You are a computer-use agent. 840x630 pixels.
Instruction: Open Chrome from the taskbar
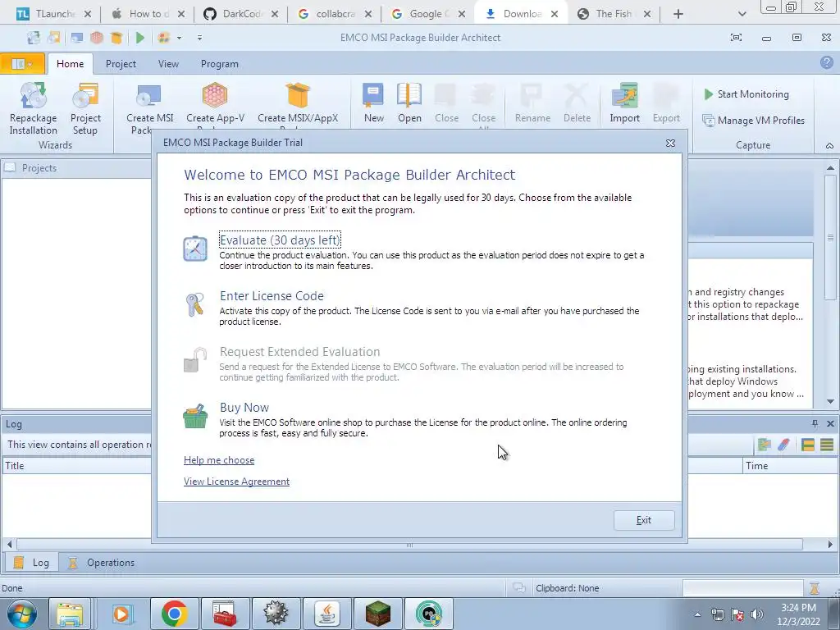click(x=174, y=614)
